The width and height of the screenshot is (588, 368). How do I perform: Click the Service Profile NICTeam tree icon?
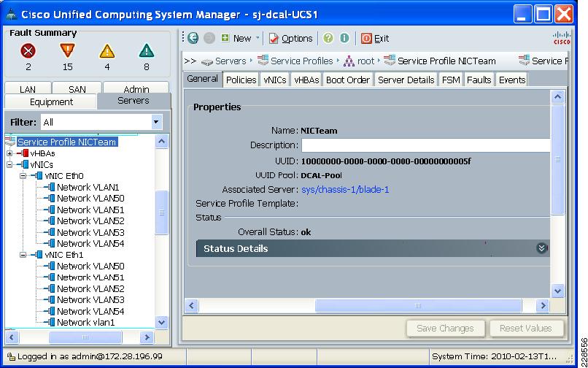click(x=10, y=142)
